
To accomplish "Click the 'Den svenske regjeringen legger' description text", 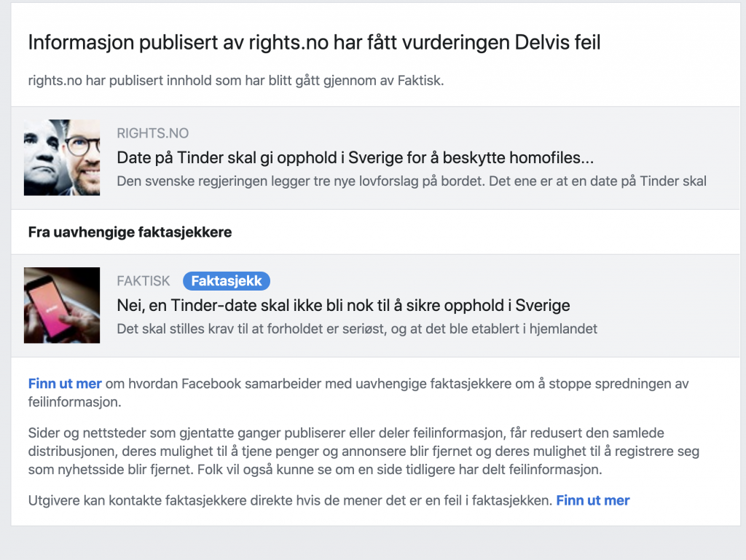I will point(412,181).
